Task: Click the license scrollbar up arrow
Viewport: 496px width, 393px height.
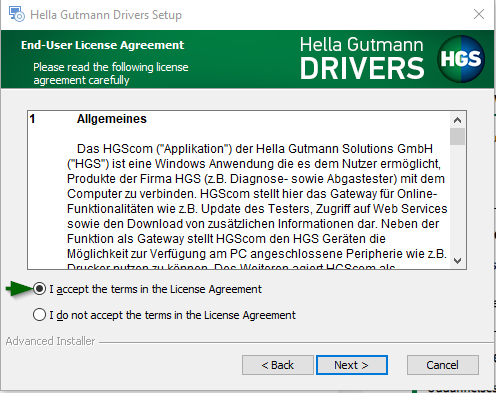Action: pyautogui.click(x=457, y=120)
